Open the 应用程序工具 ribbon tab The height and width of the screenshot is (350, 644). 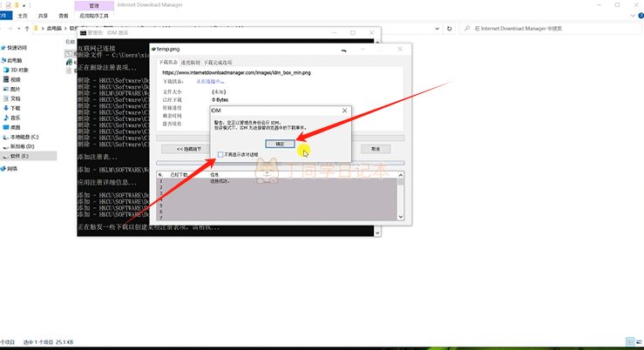[94, 16]
